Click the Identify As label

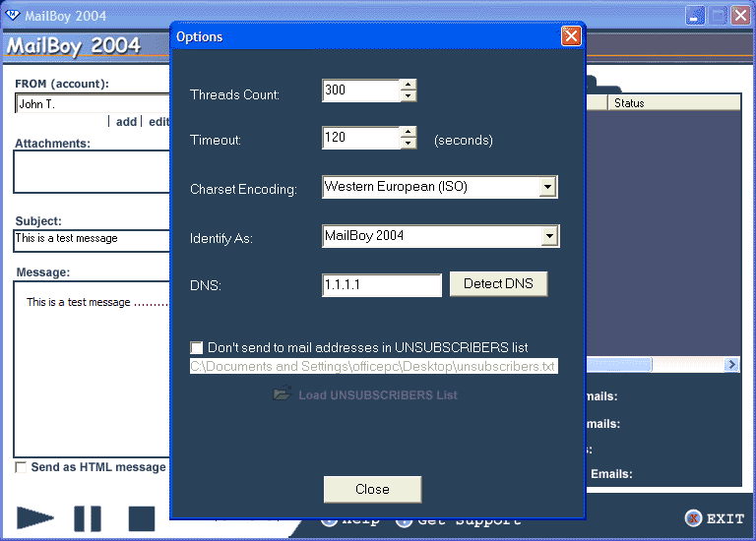[221, 238]
